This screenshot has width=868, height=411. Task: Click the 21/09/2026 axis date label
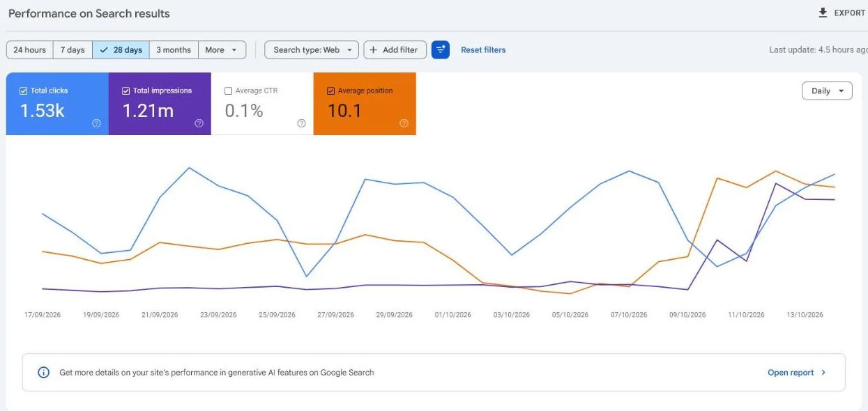(x=160, y=315)
